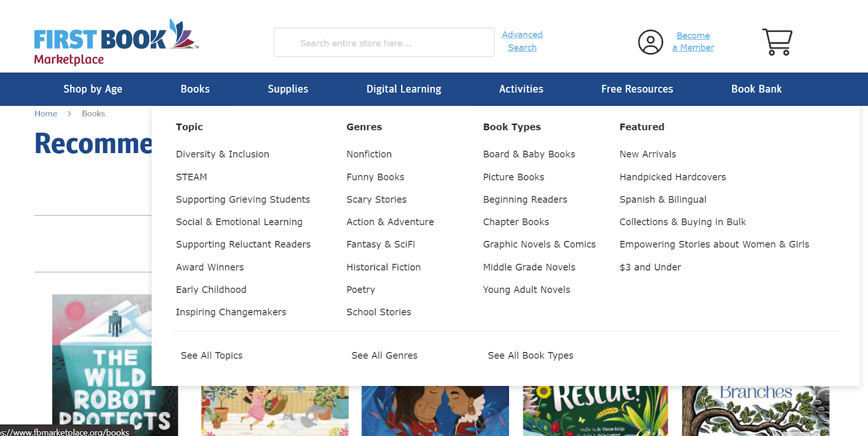Viewport: 868px width, 436px height.
Task: Open New Arrivals featured list
Action: [x=648, y=154]
